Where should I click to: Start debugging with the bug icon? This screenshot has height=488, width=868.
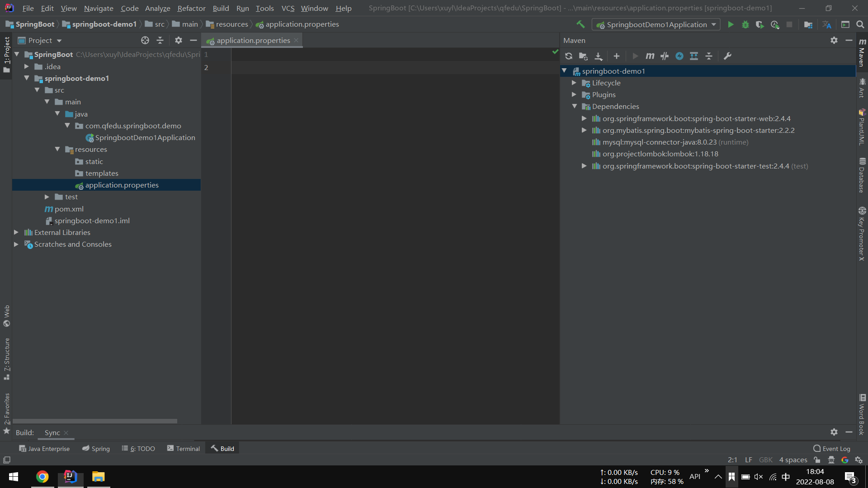(745, 24)
